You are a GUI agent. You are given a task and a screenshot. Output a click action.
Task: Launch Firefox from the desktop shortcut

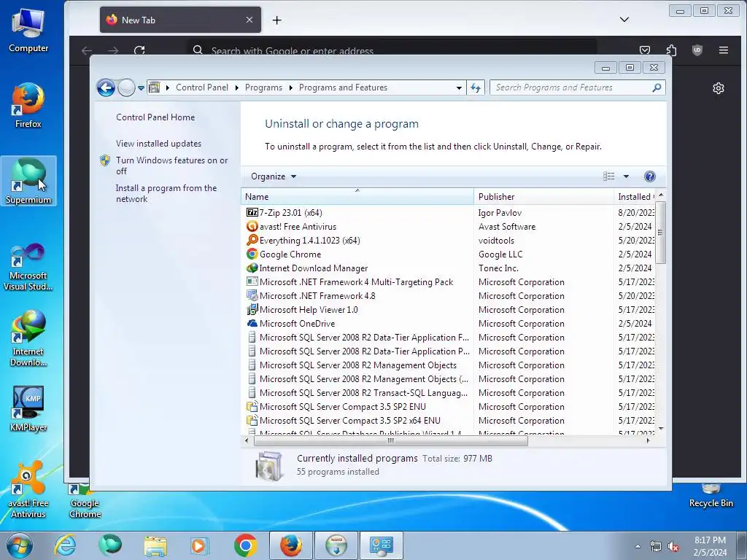28,106
